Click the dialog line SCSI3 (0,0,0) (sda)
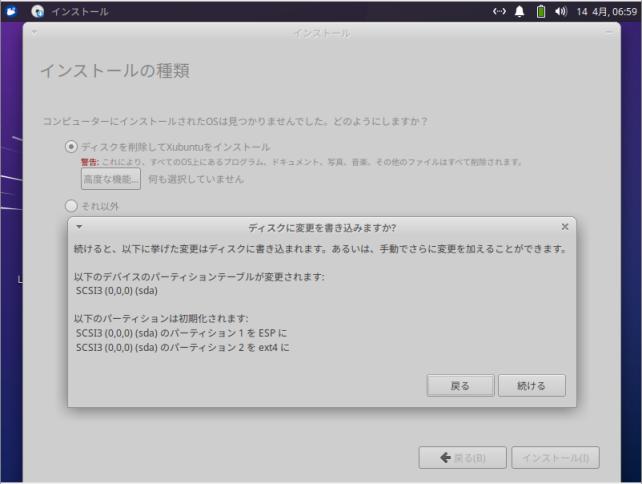642x484 pixels. (117, 291)
